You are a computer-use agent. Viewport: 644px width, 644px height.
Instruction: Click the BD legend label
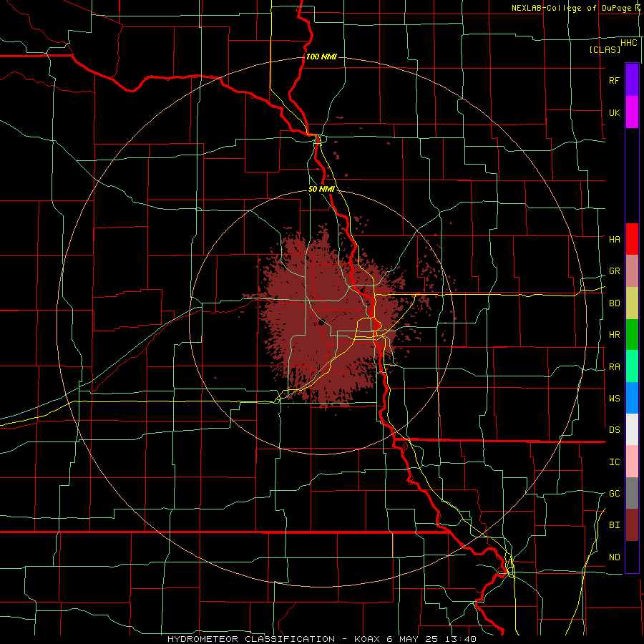coord(614,303)
